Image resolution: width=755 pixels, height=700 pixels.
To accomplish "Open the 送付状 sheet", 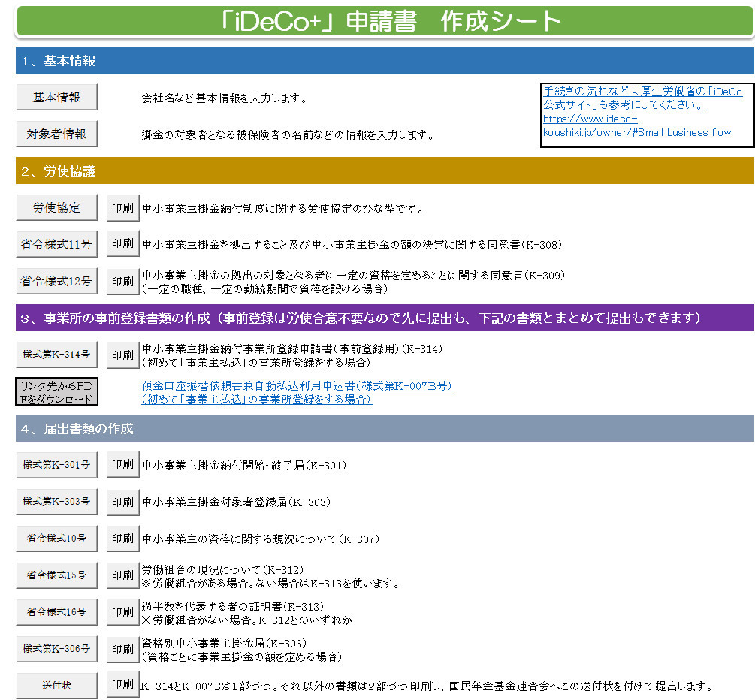I will click(x=57, y=686).
